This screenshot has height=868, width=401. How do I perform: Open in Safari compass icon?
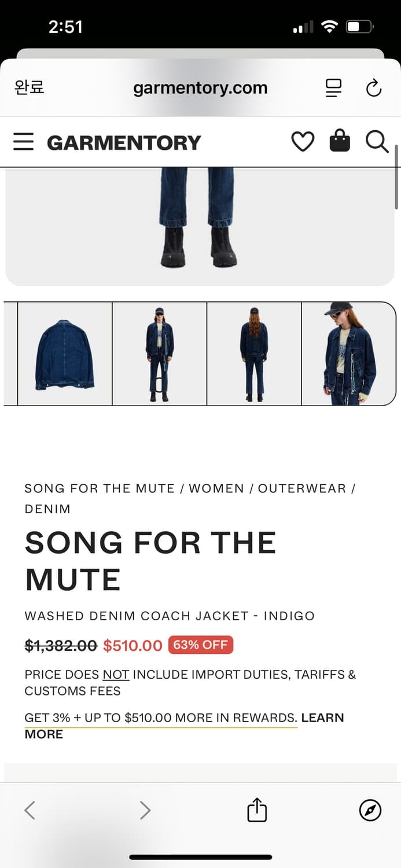coord(370,810)
